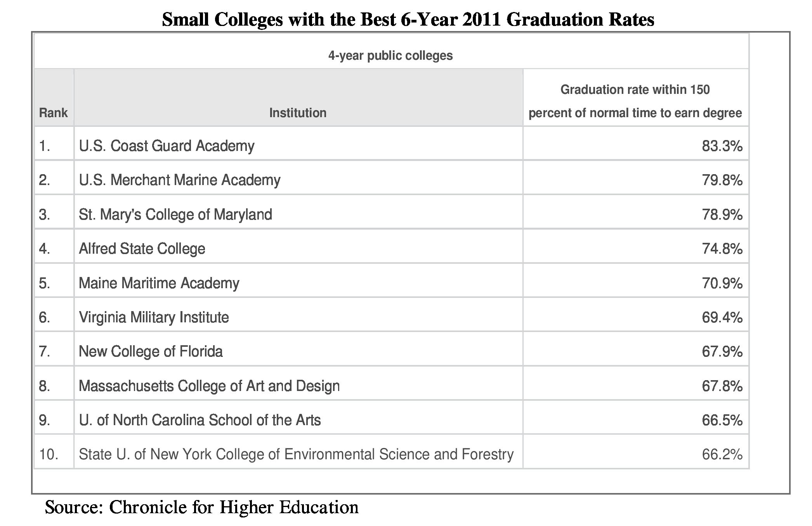This screenshot has width=812, height=526.
Task: Select the 79.8% rate value
Action: point(722,180)
